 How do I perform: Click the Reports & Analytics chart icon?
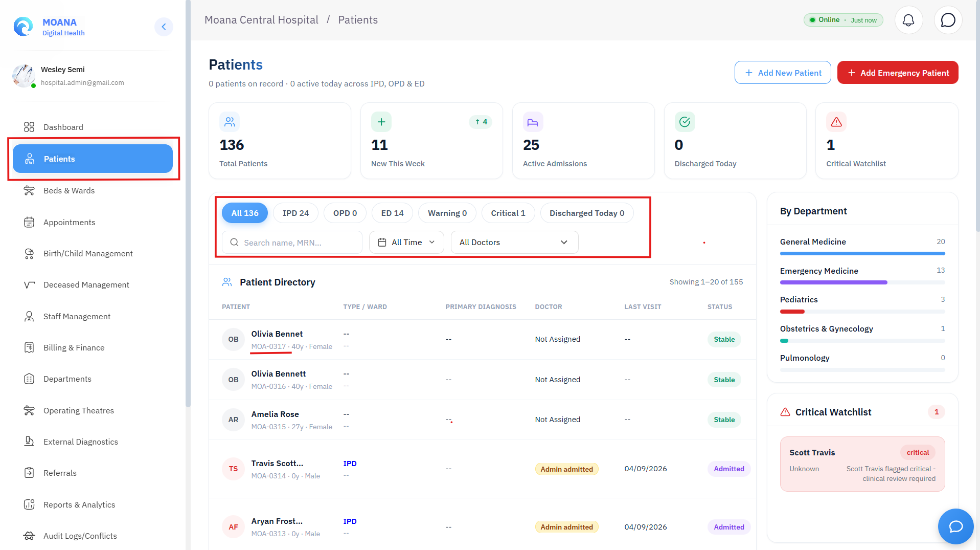[x=29, y=504]
